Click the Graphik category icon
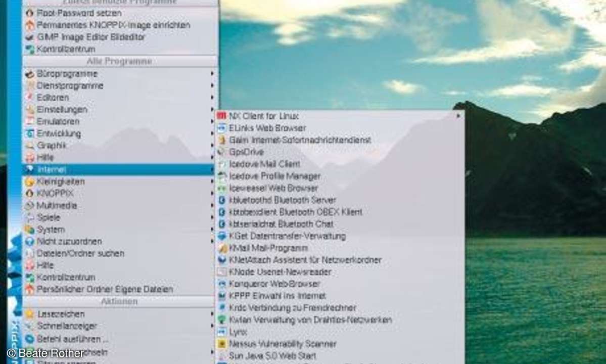Viewport: 606px width, 364px height. click(30, 145)
